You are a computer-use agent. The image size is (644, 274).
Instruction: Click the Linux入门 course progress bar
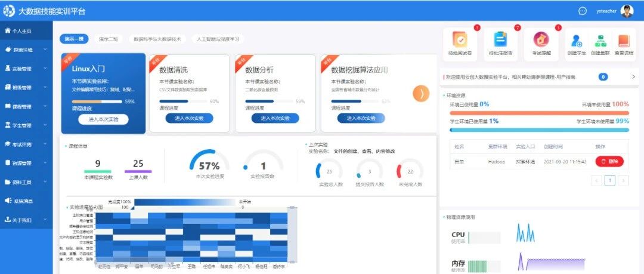(97, 101)
